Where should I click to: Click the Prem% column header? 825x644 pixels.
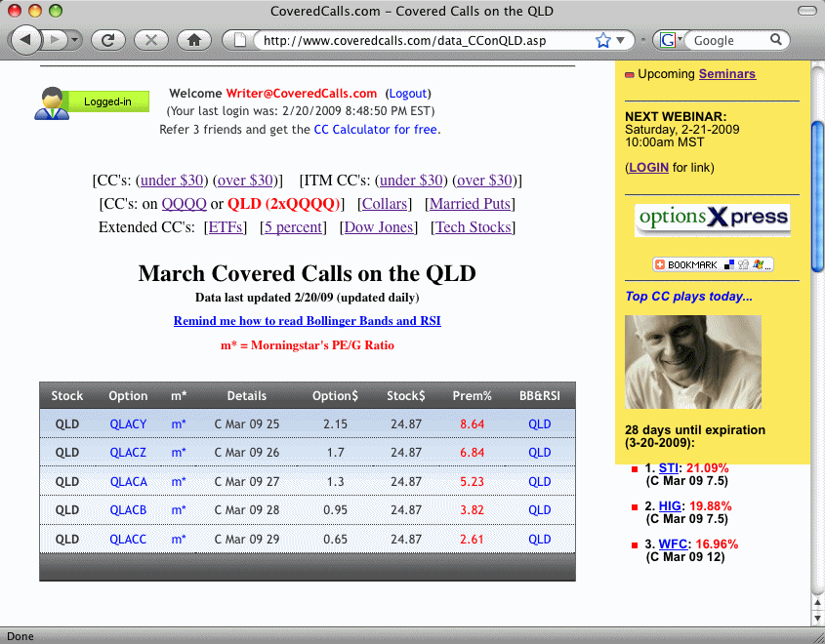(x=472, y=396)
